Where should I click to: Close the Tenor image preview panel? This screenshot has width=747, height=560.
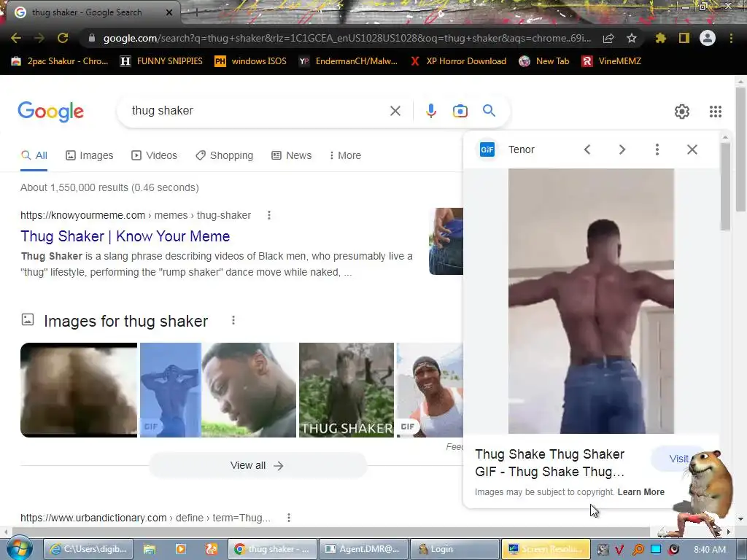(692, 149)
